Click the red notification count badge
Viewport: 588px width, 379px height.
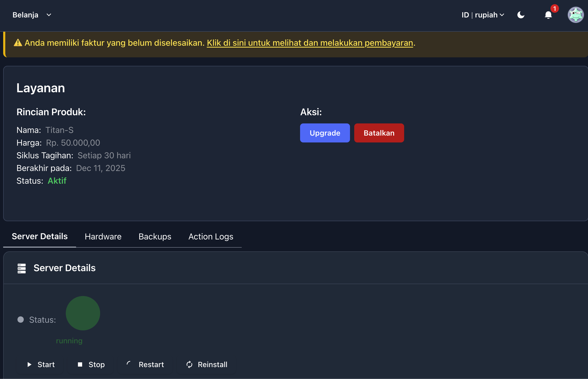[x=554, y=9]
